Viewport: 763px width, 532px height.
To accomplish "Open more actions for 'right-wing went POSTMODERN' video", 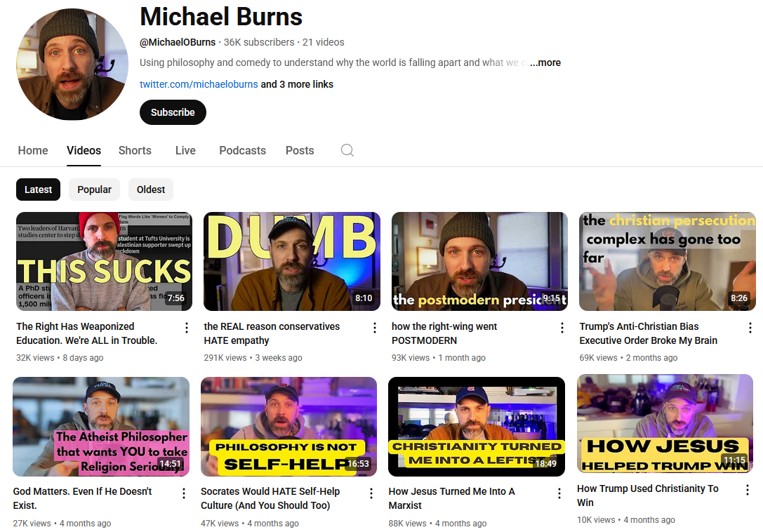I will tap(562, 328).
